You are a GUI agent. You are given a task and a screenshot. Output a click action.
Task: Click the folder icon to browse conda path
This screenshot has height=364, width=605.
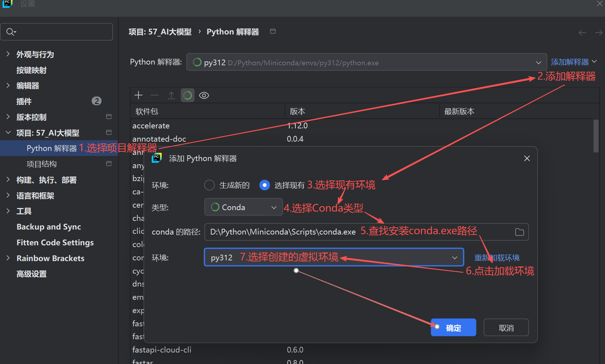[519, 232]
